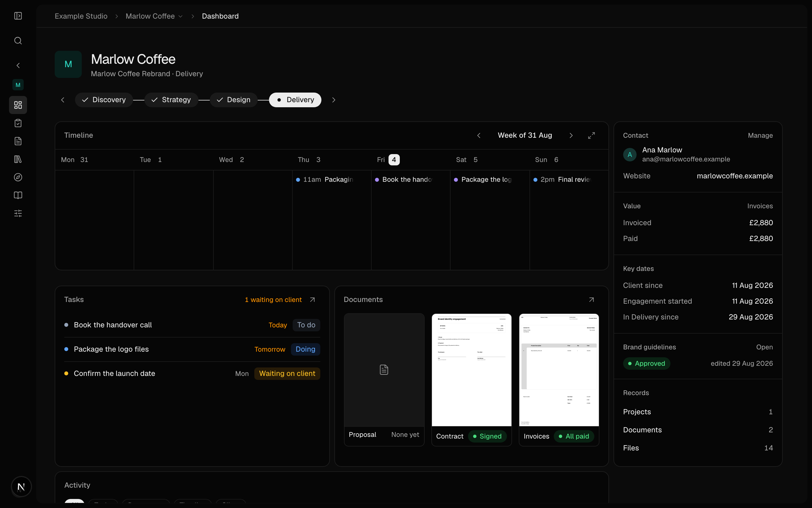
Task: Toggle the sidebar panel icon
Action: click(18, 16)
